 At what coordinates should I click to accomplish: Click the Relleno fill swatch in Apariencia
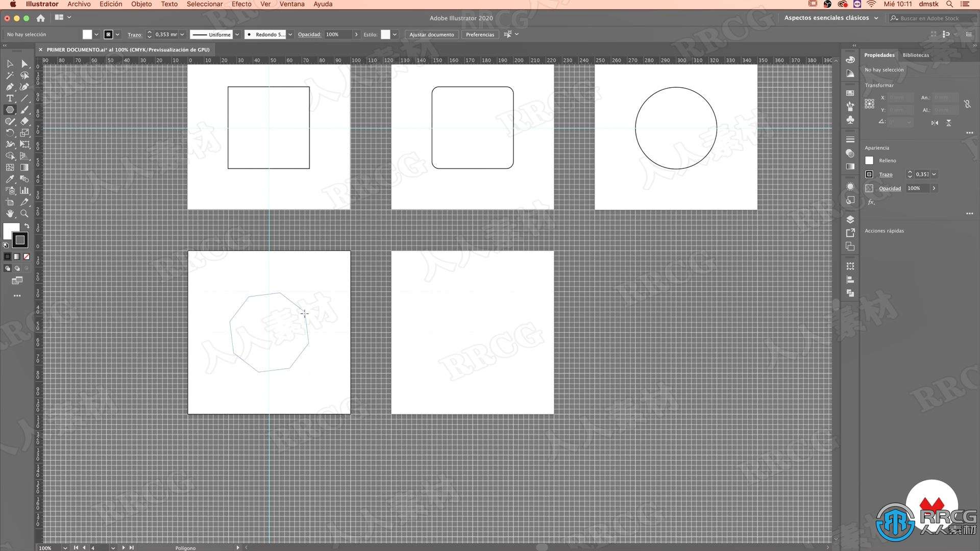pyautogui.click(x=869, y=161)
